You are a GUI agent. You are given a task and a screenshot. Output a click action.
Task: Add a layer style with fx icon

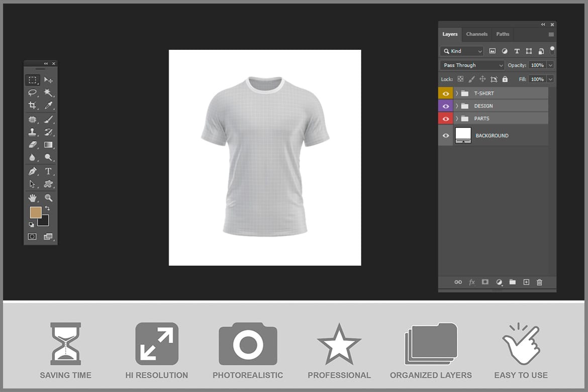(x=472, y=282)
